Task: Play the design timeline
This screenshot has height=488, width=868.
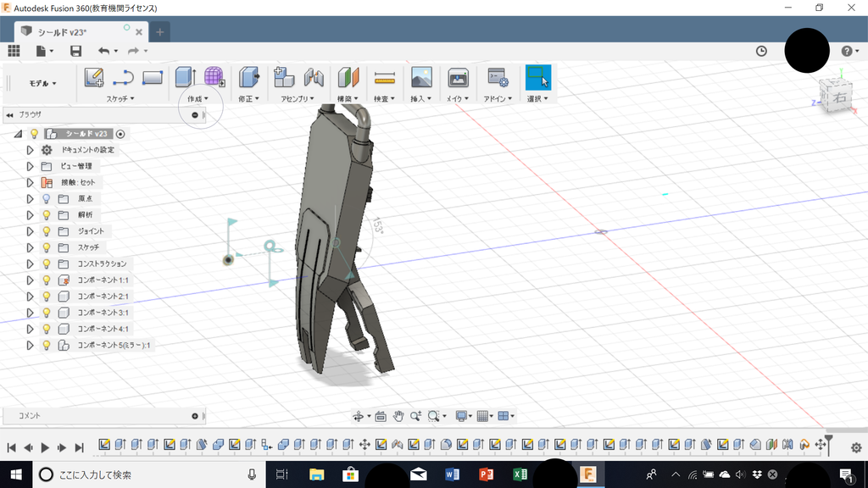Action: [x=46, y=447]
